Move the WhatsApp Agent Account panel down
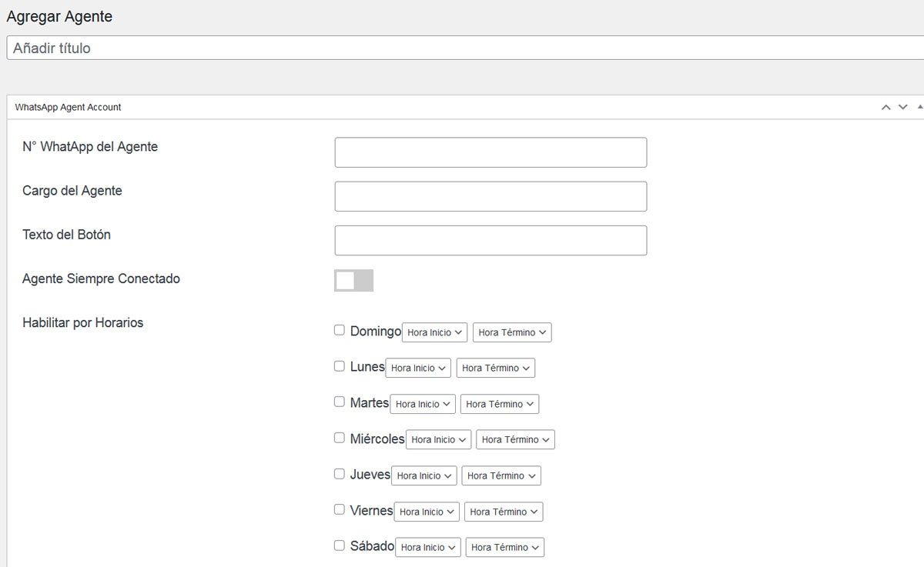This screenshot has height=567, width=924. (x=903, y=107)
